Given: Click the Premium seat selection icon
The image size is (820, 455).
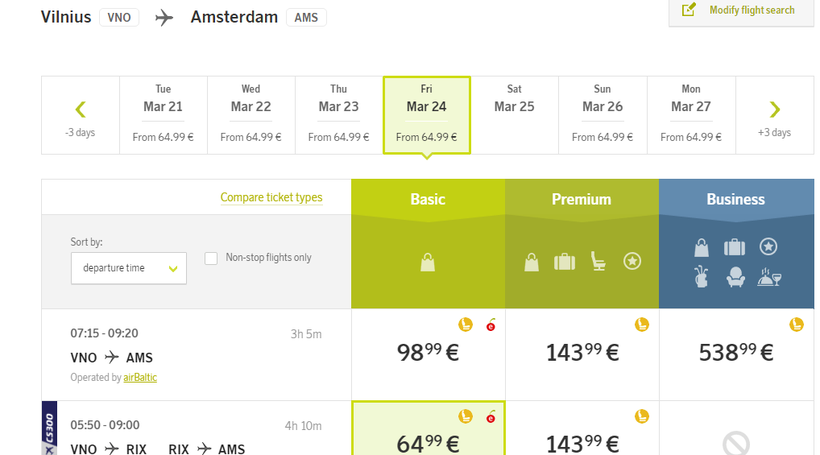Looking at the screenshot, I should pos(598,262).
